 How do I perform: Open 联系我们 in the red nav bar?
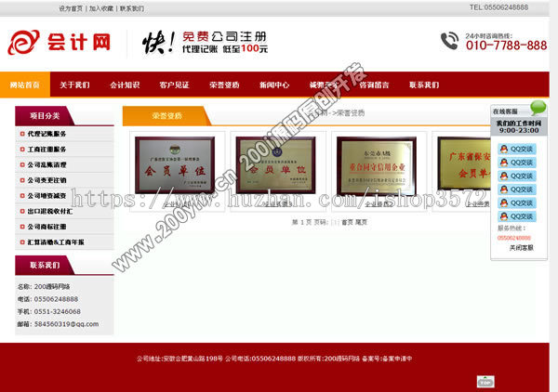point(424,85)
